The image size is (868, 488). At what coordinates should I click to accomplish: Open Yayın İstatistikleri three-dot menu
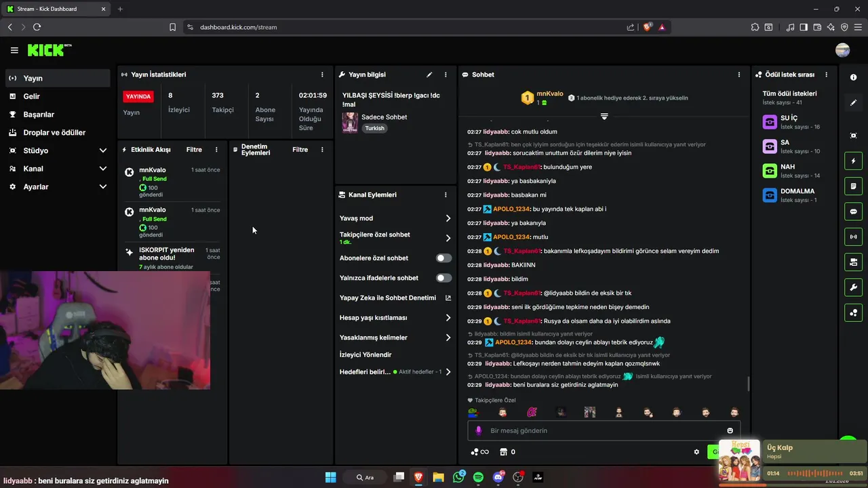click(322, 75)
